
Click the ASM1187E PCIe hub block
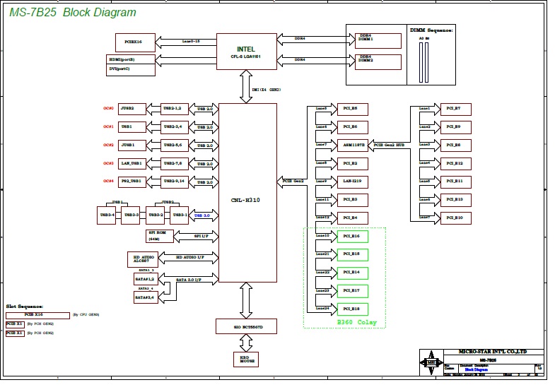(x=353, y=145)
